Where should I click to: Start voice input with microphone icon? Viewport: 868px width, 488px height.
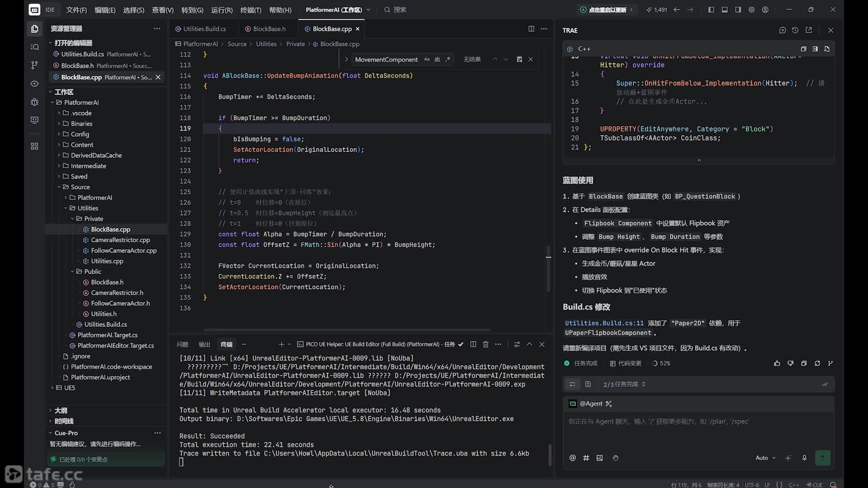[x=804, y=458]
